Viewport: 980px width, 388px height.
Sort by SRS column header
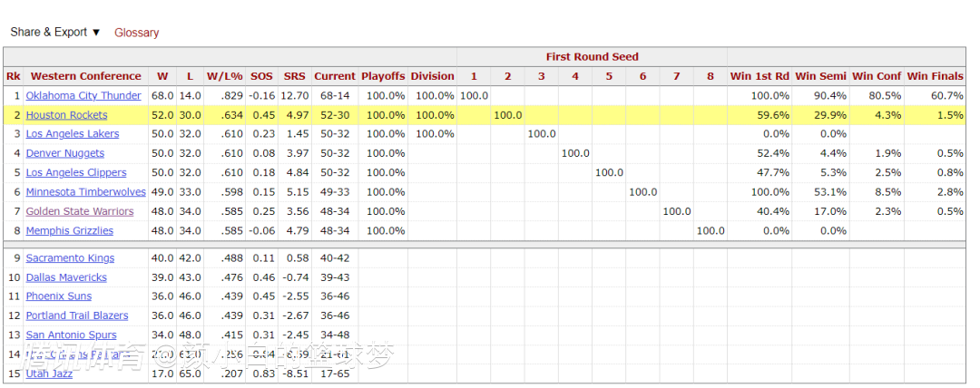point(294,76)
